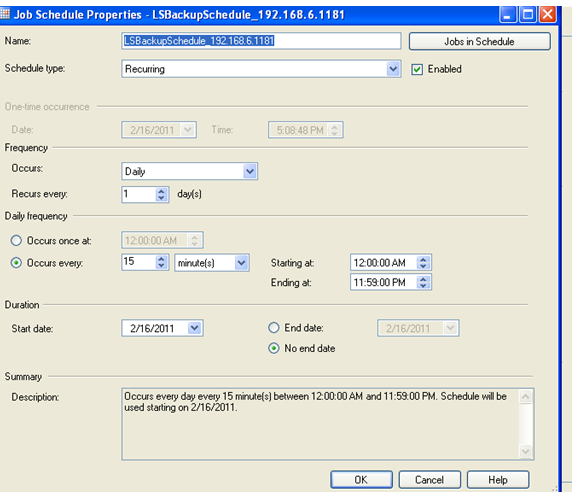This screenshot has height=493, width=580.
Task: Close the Job Schedule Properties window
Action: click(x=548, y=15)
